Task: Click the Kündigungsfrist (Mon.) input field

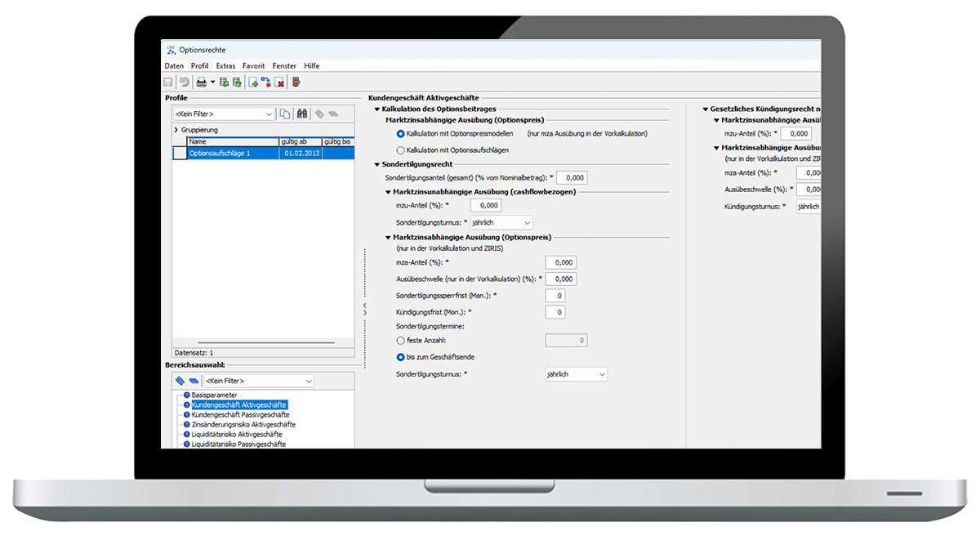Action: coord(555,312)
